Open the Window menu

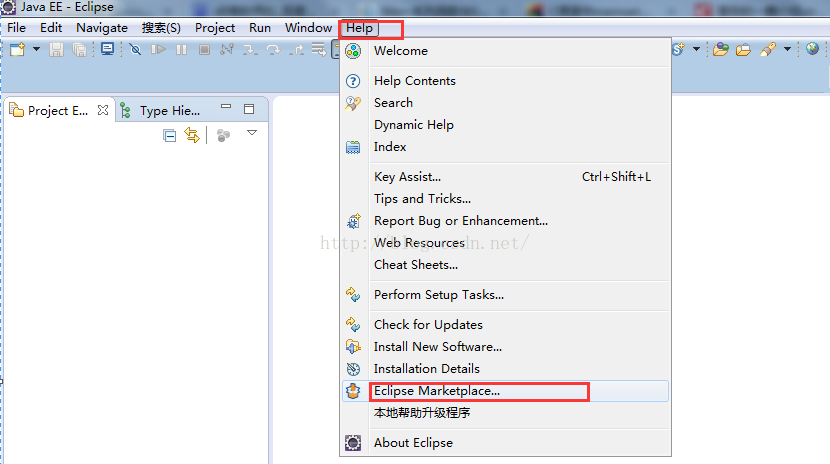(308, 28)
